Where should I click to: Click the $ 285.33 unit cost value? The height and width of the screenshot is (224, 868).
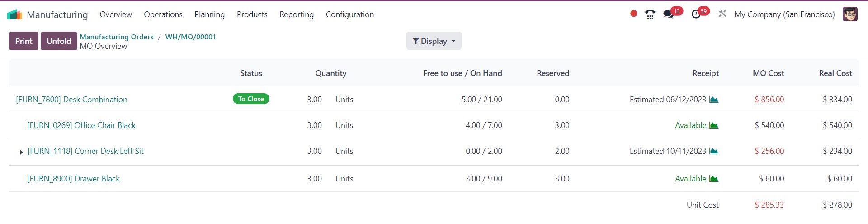coord(769,205)
